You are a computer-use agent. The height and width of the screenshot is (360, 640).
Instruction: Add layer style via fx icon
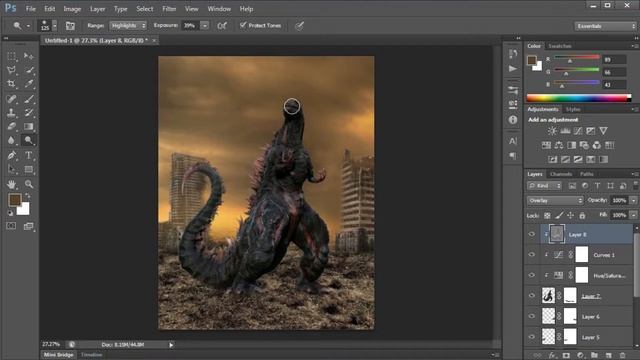552,356
